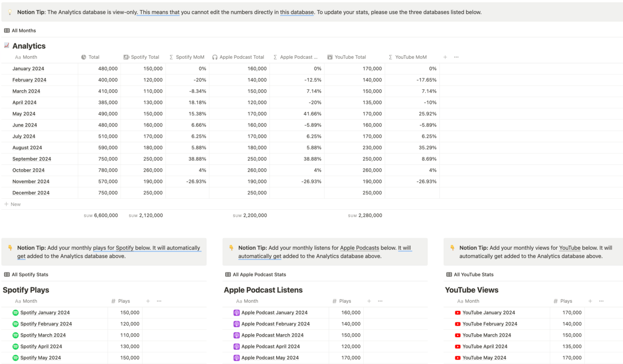Click the Spotify icon for Spotify May 2024
Viewport: 623px width, 364px height.
point(15,358)
